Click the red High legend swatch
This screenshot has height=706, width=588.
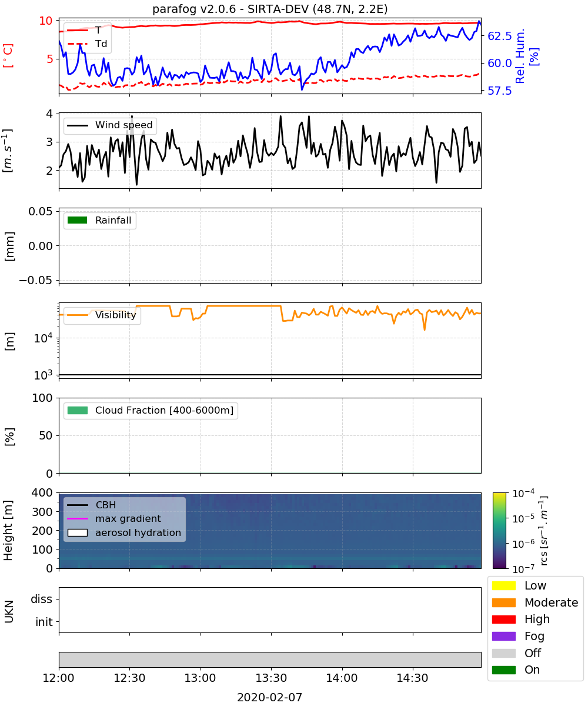503,619
